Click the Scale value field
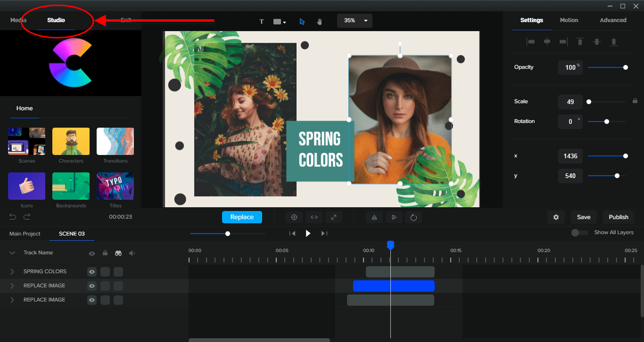Viewport: 644px width, 342px height. [x=570, y=102]
